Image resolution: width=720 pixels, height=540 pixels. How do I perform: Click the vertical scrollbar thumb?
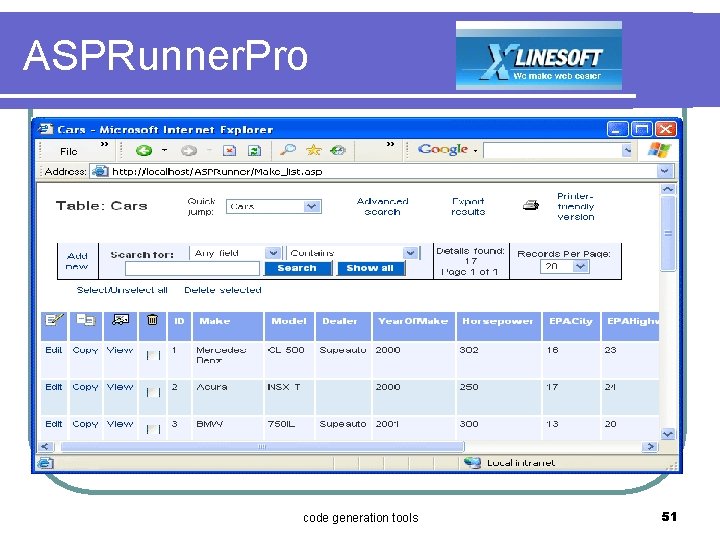click(x=668, y=233)
